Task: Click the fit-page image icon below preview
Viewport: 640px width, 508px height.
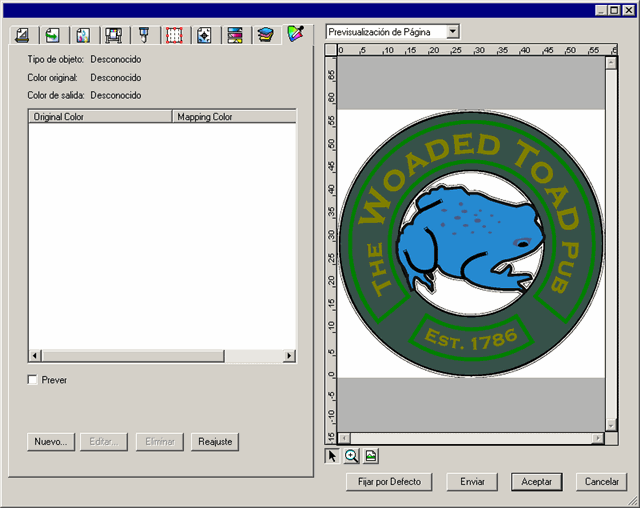Action: click(x=371, y=456)
